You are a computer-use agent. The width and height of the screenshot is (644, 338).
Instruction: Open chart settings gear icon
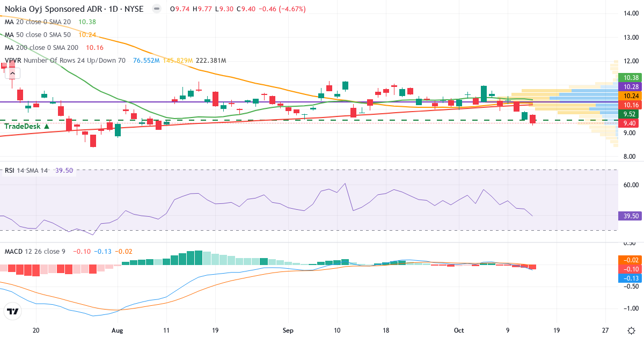(631, 330)
